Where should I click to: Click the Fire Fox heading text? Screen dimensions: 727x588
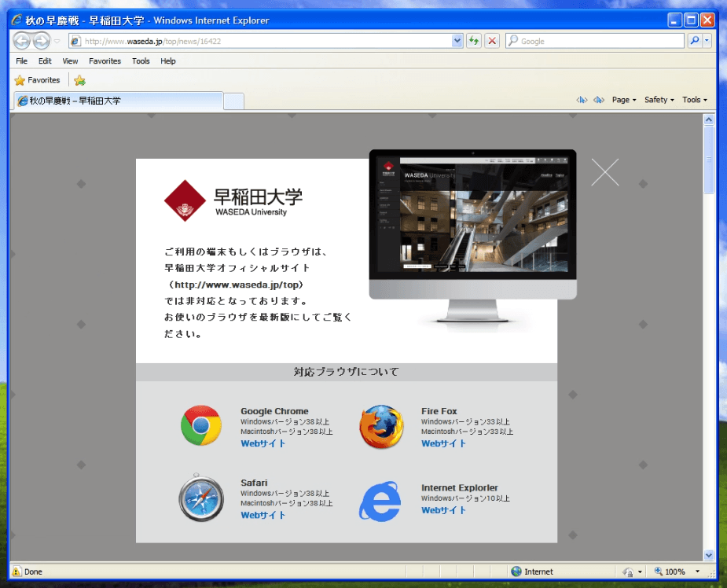[x=439, y=411]
